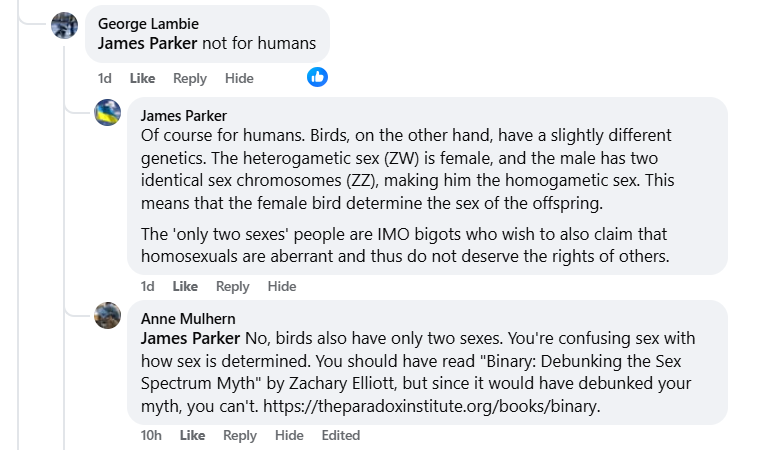Open James Parker's profile picture
Image resolution: width=768 pixels, height=450 pixels.
tap(108, 113)
